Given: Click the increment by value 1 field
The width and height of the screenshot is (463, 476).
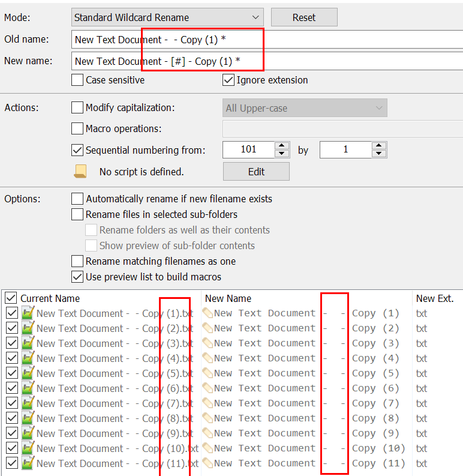Looking at the screenshot, I should (x=346, y=149).
